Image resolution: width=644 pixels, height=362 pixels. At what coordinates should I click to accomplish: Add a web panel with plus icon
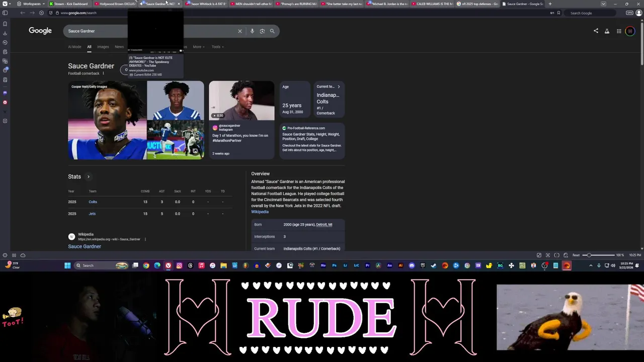[5, 121]
